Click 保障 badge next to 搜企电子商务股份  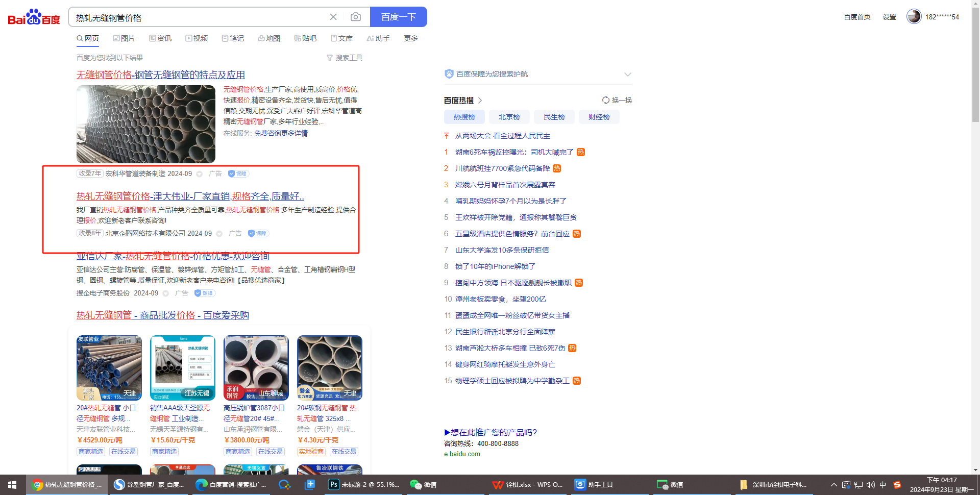(205, 293)
